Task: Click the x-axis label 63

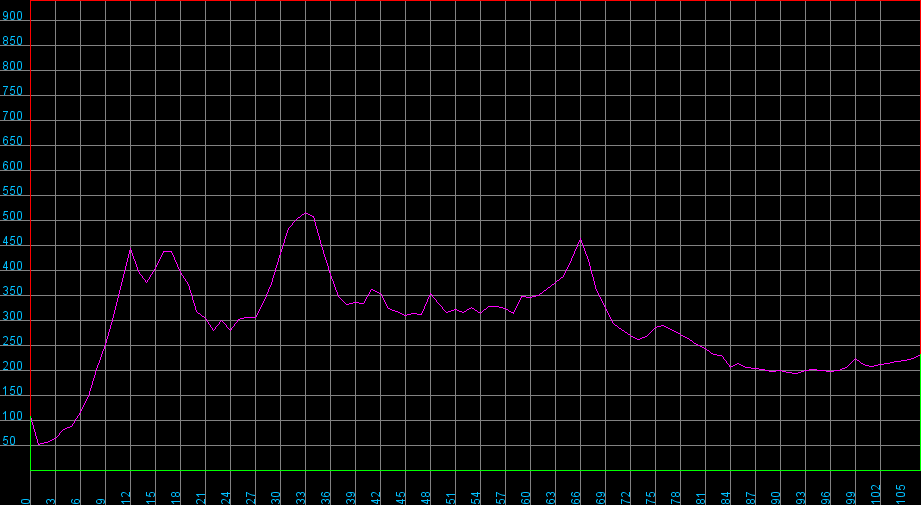Action: coord(551,498)
